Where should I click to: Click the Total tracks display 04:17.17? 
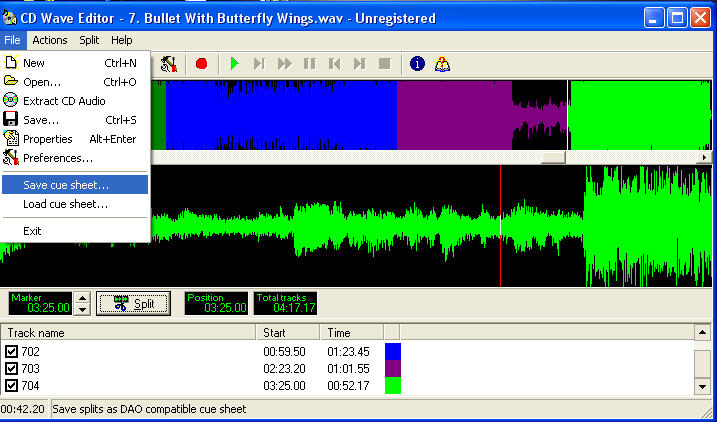(x=285, y=304)
